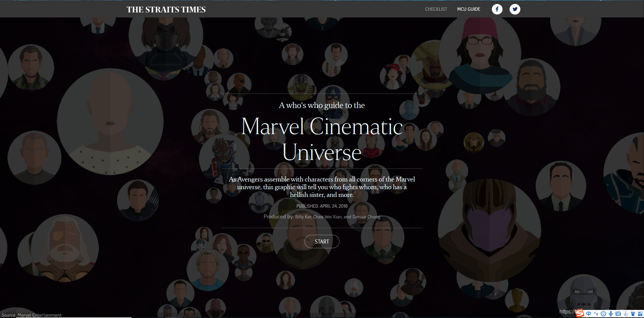Select the bearded man in red jacket portrait
Screen dimensions: 644x318
(x=531, y=87)
